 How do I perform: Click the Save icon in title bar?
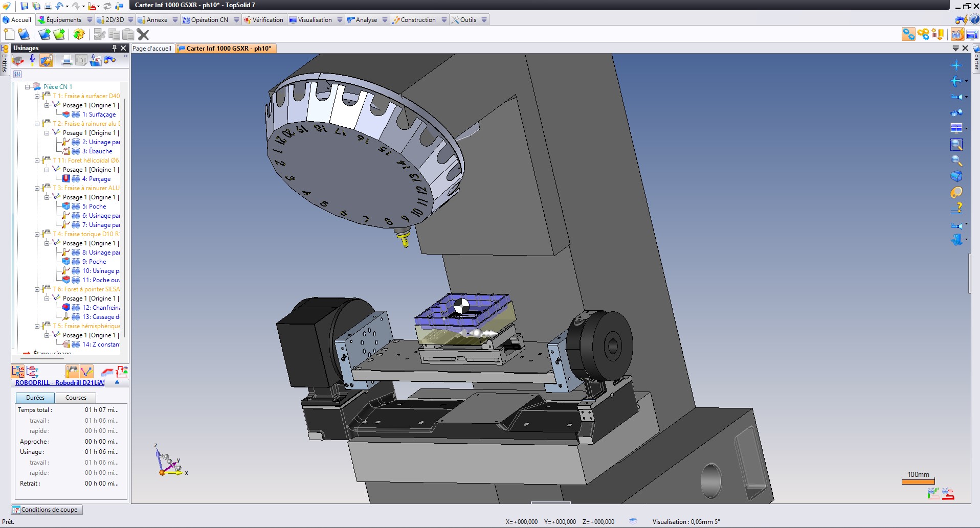pos(24,6)
